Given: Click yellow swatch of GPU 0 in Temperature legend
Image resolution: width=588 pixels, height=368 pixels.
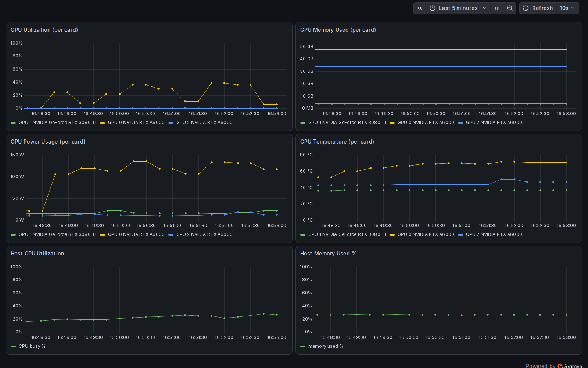Looking at the screenshot, I should point(392,235).
